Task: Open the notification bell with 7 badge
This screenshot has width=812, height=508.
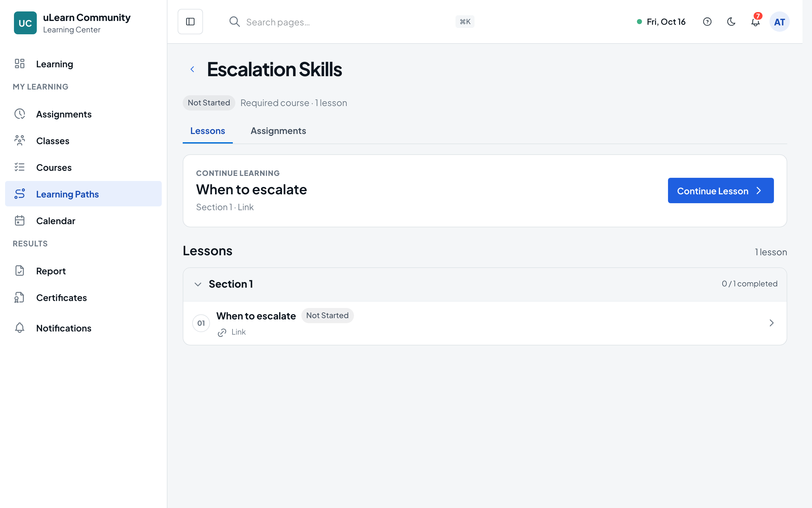Action: 755,22
